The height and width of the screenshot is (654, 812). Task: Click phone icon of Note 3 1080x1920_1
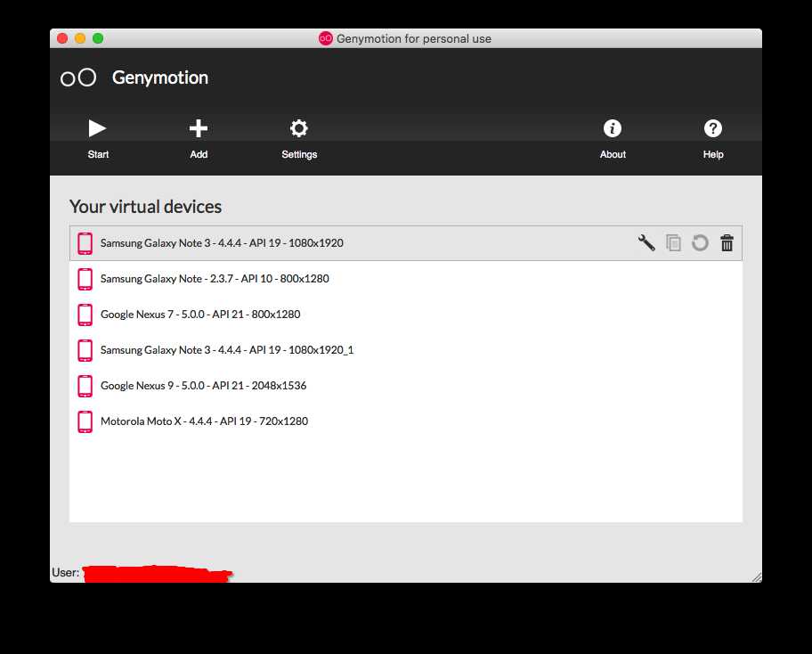tap(85, 350)
